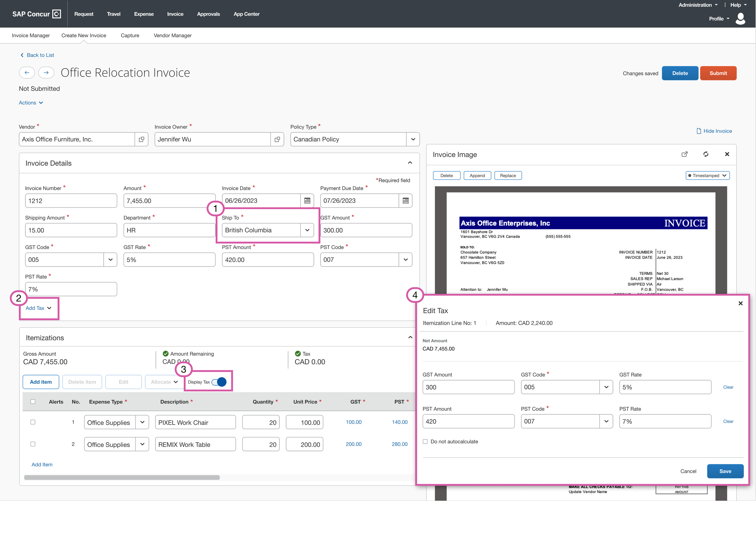Open Vendor lookup icon beside Axis Office Furniture

pyautogui.click(x=141, y=139)
